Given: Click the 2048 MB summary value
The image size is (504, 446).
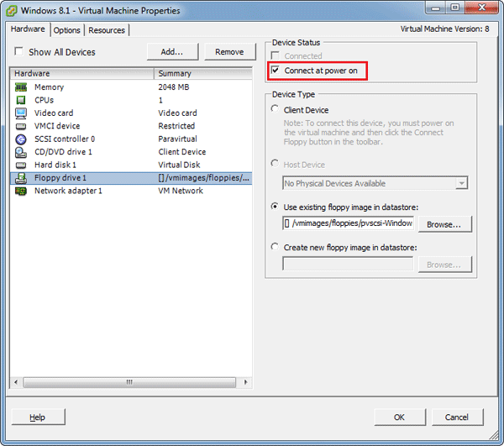Looking at the screenshot, I should (x=174, y=87).
